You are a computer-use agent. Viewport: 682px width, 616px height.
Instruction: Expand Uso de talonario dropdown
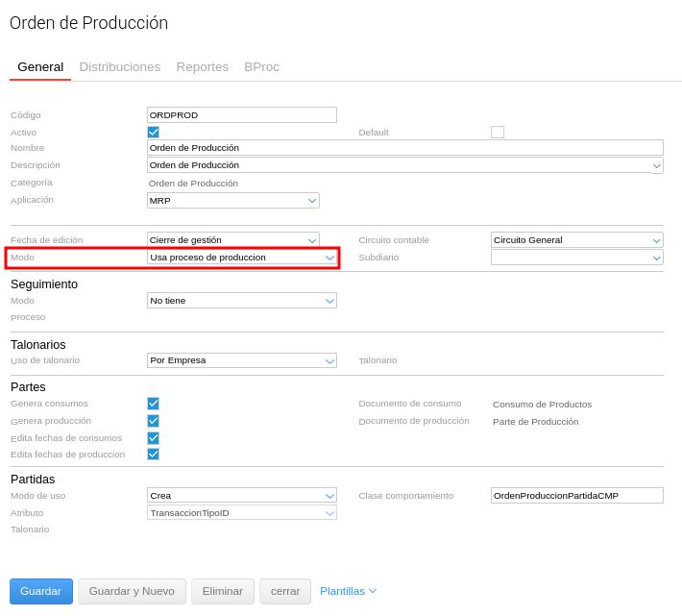pos(242,360)
